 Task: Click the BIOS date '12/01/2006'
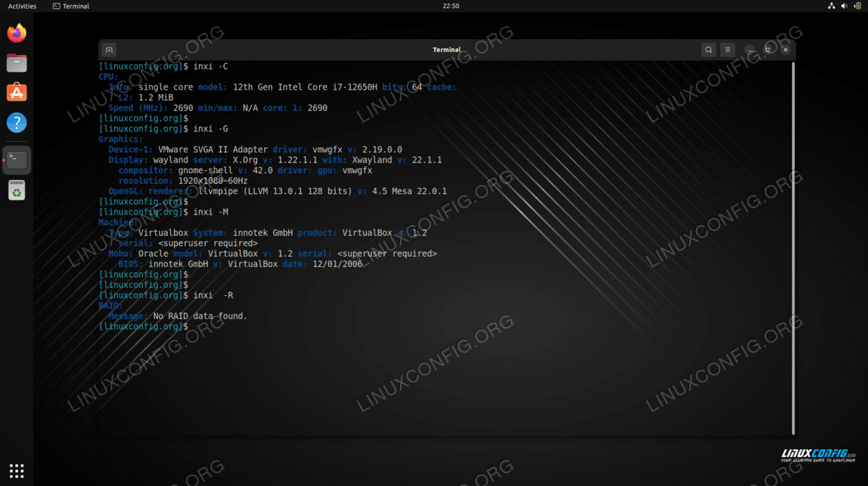[337, 264]
